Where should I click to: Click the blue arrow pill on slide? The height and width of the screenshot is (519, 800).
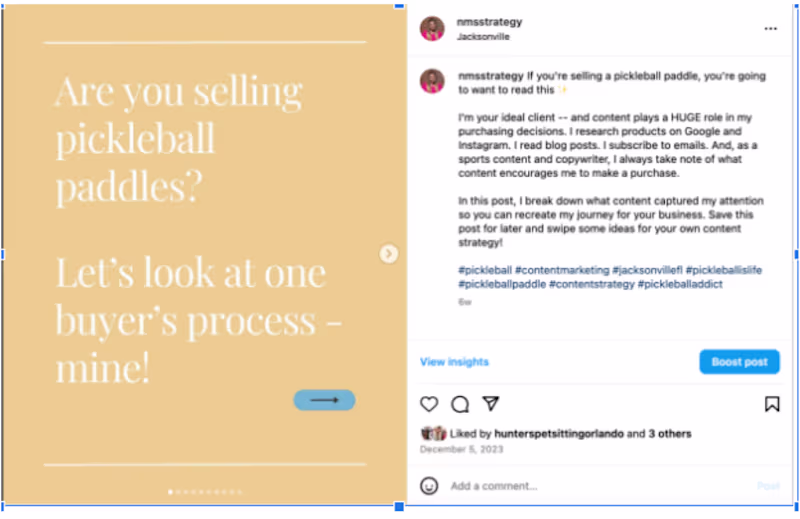(x=324, y=400)
